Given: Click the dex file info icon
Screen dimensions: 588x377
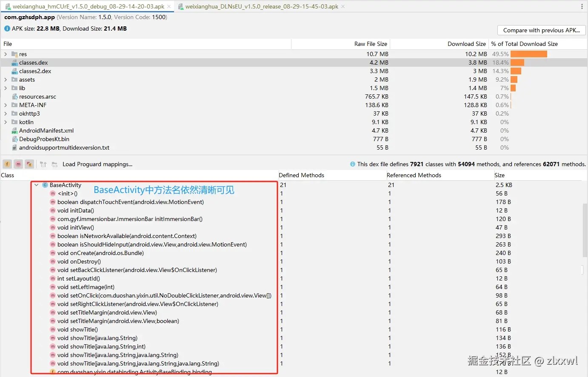Looking at the screenshot, I should (353, 164).
